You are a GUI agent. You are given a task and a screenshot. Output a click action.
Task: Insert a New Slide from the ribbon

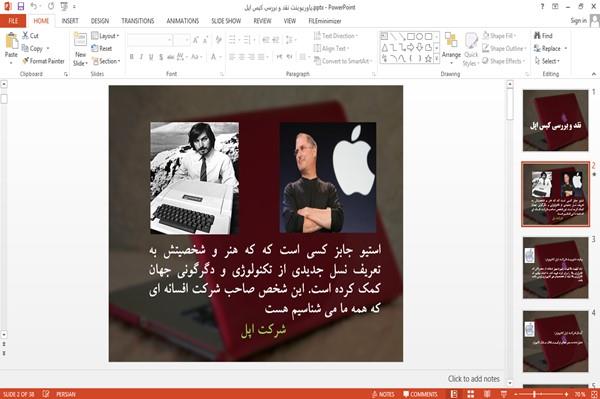click(80, 50)
